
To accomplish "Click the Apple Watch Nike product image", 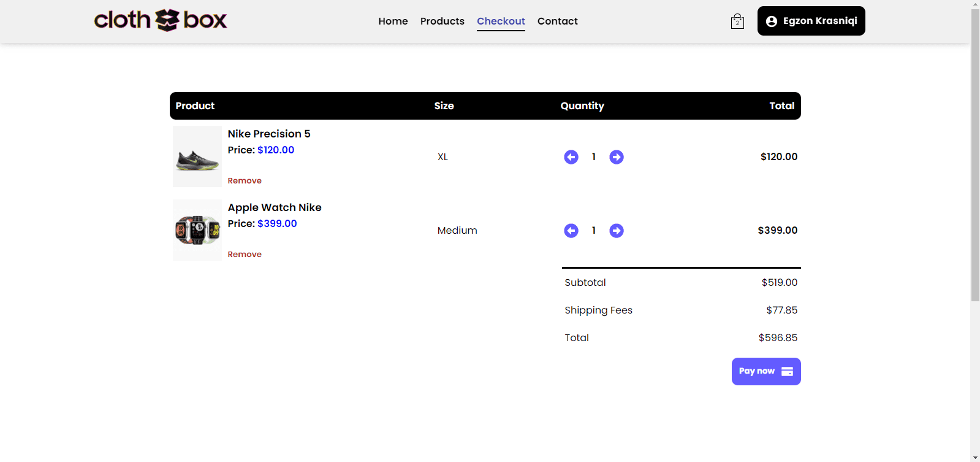I will pos(197,230).
